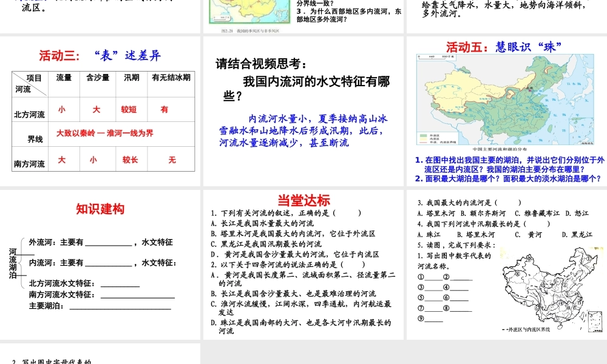This screenshot has width=607, height=364.
Task: Click option D 珠江是我国南部的大河
Action: coord(301,327)
